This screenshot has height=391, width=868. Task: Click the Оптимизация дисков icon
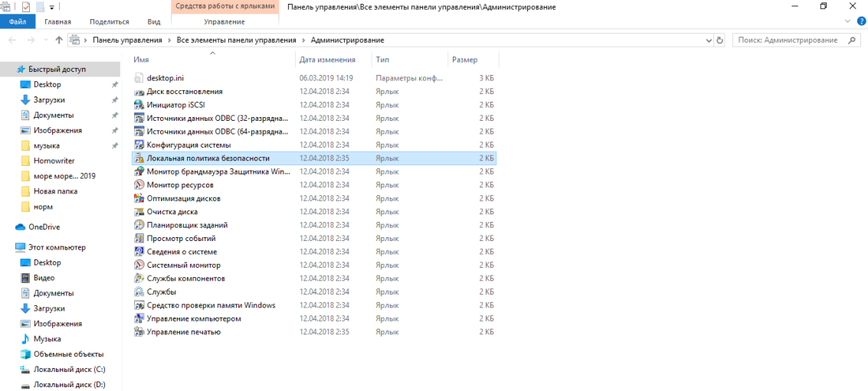point(139,198)
